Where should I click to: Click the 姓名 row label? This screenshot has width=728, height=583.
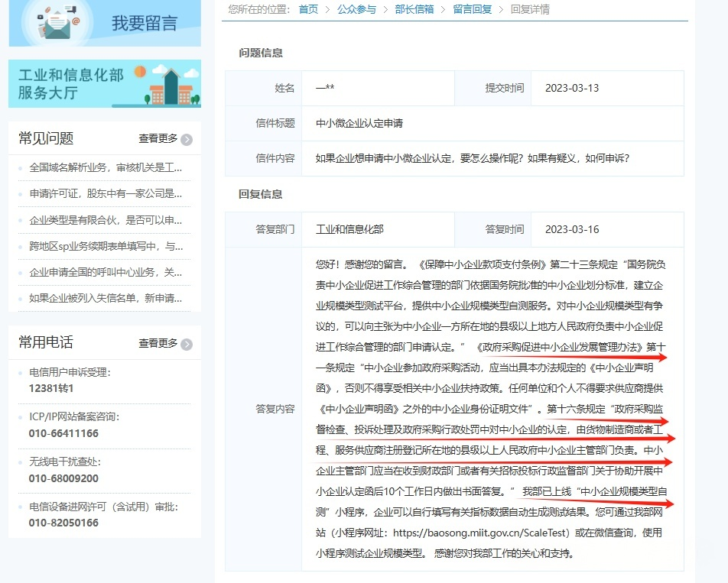coord(284,88)
